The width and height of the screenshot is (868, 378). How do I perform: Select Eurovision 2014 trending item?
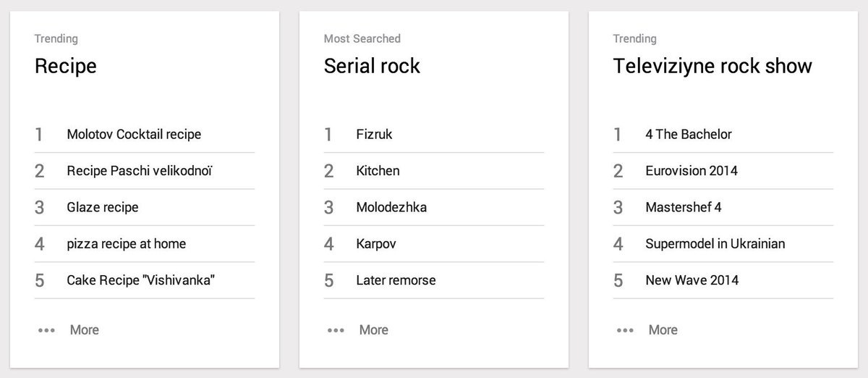point(691,171)
